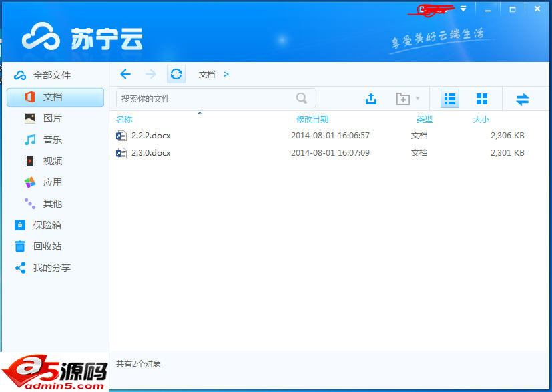Open the 应用 (Apps) category

point(51,182)
